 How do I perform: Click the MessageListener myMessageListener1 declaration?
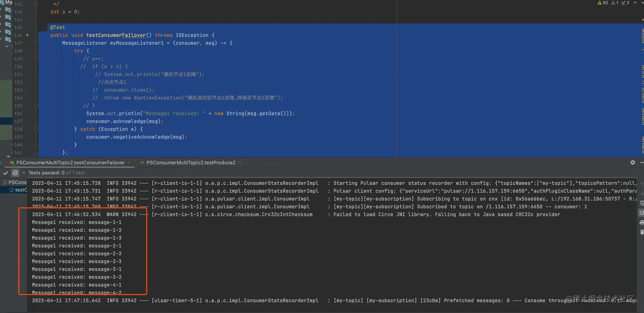(x=147, y=43)
